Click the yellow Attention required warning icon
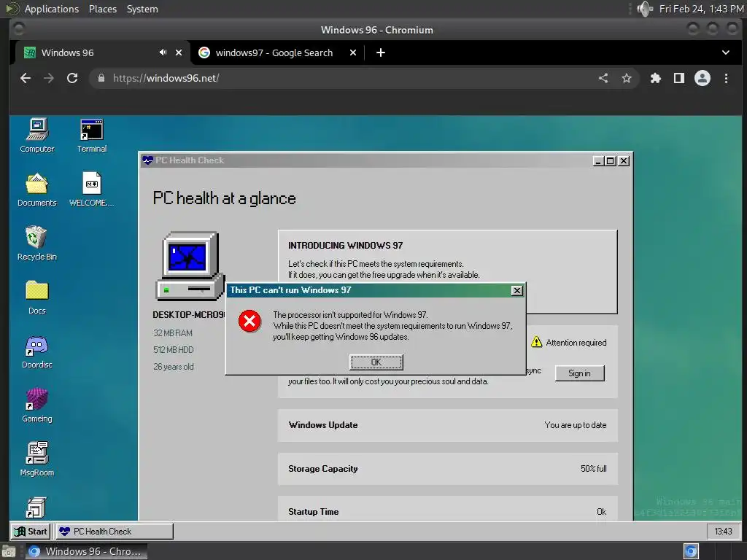 536,342
